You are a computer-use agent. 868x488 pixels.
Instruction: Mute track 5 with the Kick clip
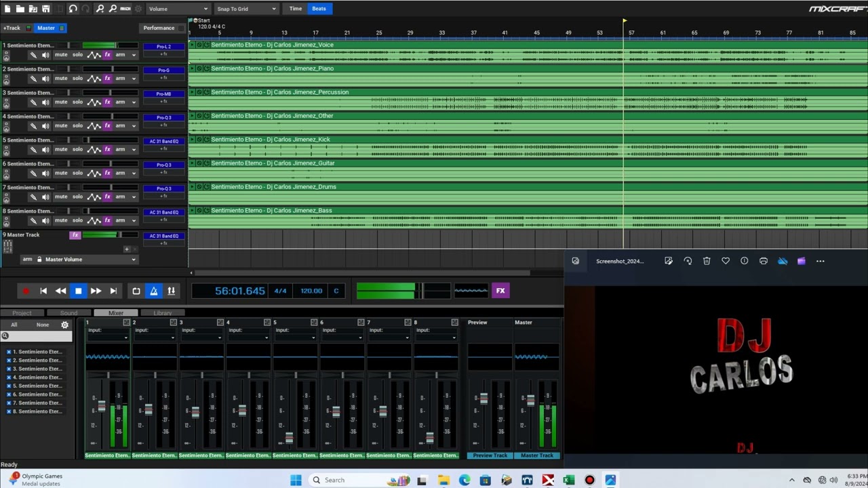(61, 149)
